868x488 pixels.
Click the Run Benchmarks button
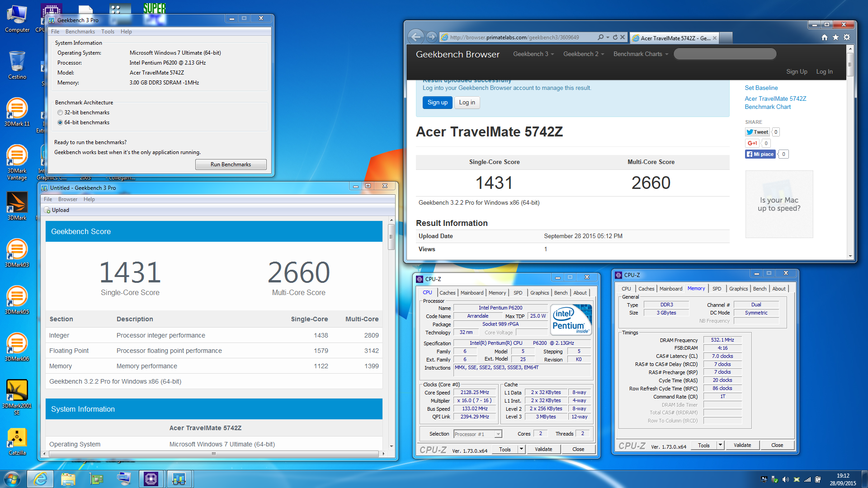[x=231, y=164]
